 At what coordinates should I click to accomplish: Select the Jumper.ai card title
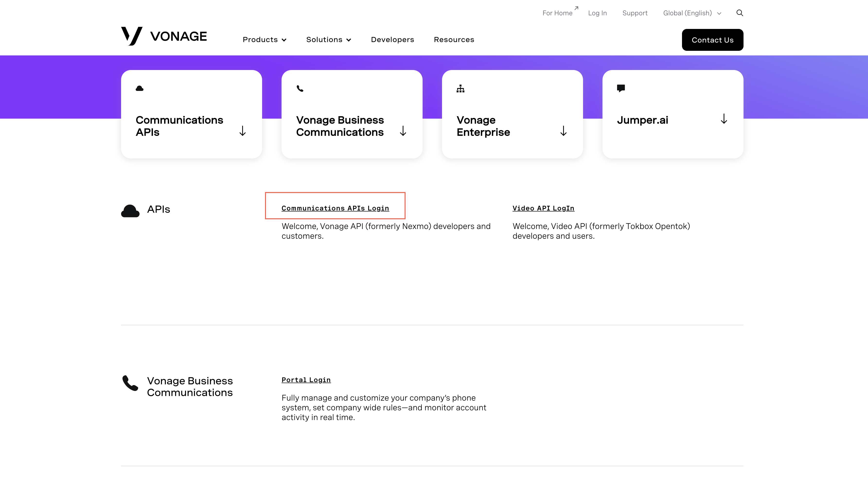click(x=642, y=120)
